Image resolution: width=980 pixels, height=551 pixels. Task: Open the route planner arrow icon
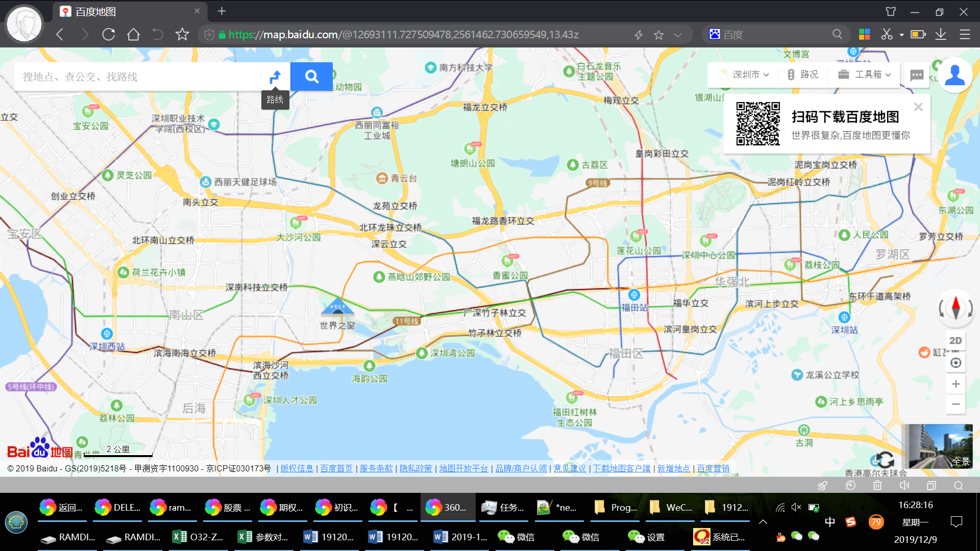click(x=275, y=77)
